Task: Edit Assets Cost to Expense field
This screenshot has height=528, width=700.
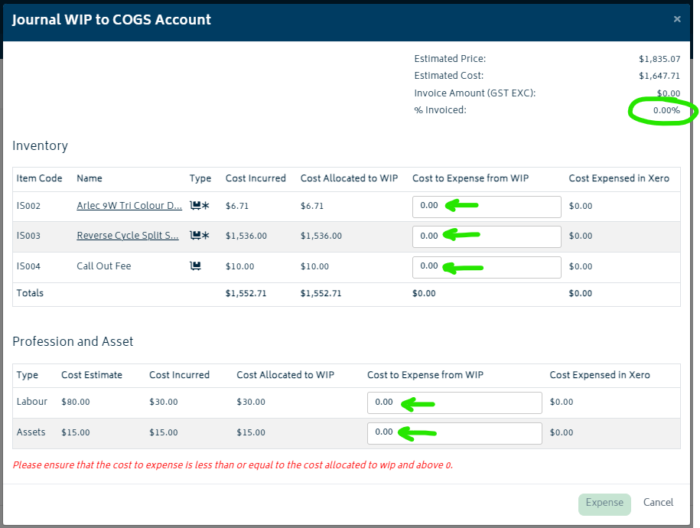Action: click(x=454, y=433)
